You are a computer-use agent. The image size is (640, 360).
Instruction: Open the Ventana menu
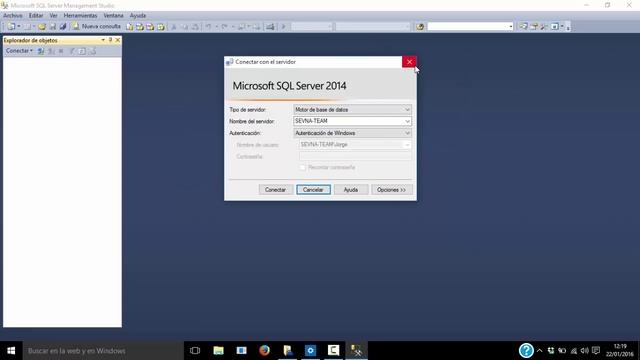click(x=113, y=16)
